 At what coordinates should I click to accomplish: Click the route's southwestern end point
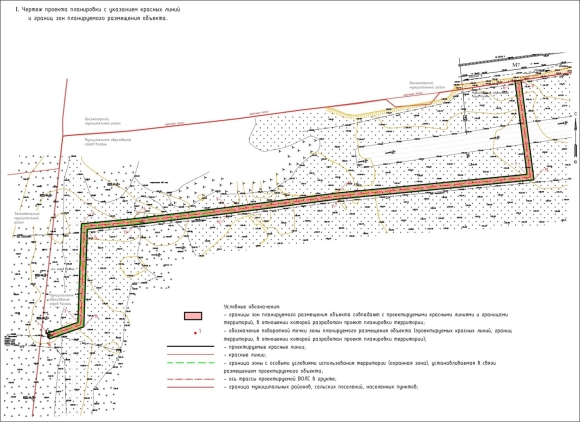tap(50, 334)
